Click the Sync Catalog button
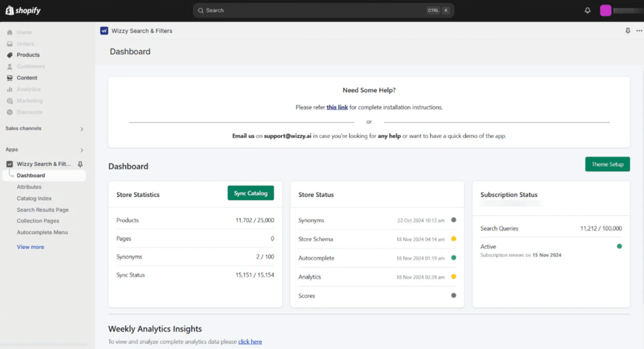This screenshot has height=349, width=644. (251, 193)
